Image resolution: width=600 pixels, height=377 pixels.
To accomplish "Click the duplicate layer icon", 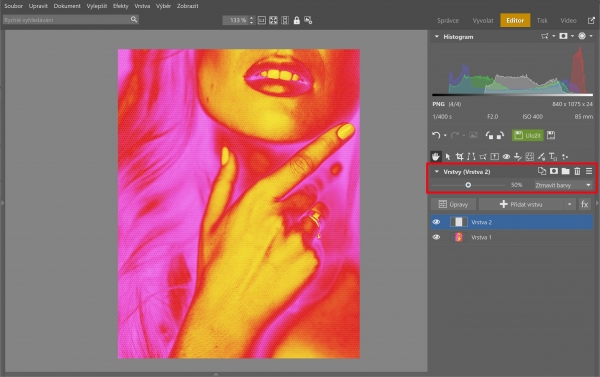I will (x=541, y=171).
